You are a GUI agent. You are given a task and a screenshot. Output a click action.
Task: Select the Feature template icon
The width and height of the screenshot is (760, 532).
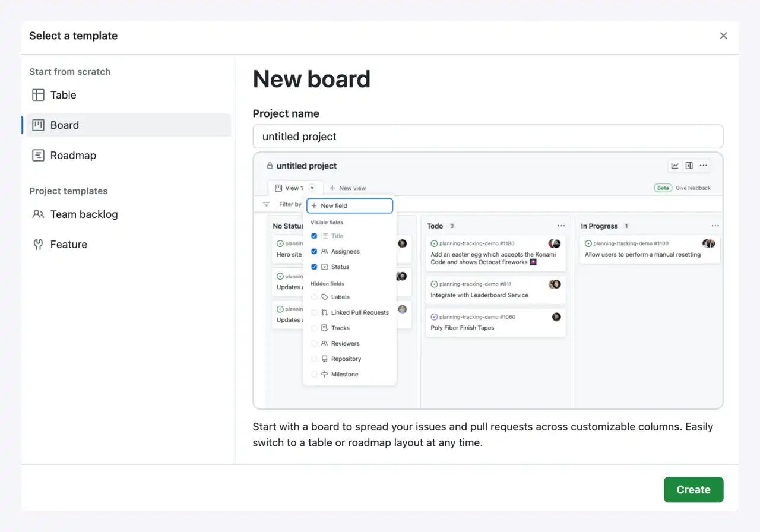tap(38, 244)
